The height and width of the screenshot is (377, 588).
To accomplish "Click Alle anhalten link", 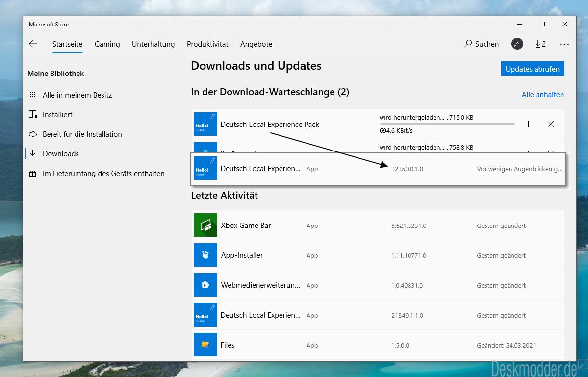I will click(542, 95).
